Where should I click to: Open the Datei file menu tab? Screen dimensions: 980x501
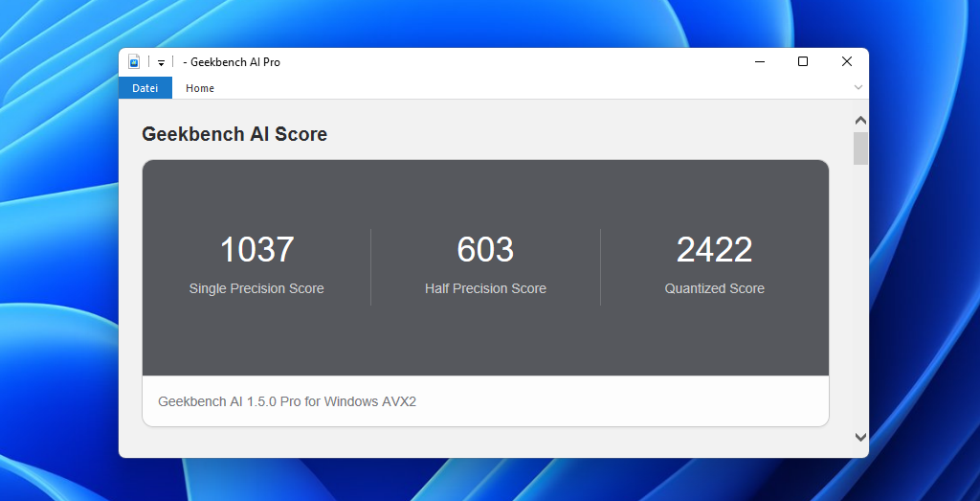pos(145,88)
